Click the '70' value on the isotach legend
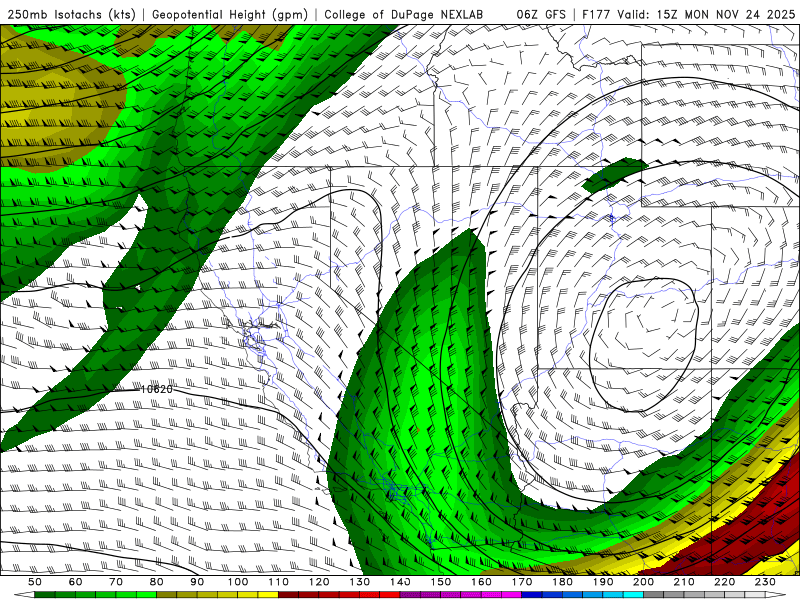Image resolution: width=800 pixels, height=600 pixels. 116,582
